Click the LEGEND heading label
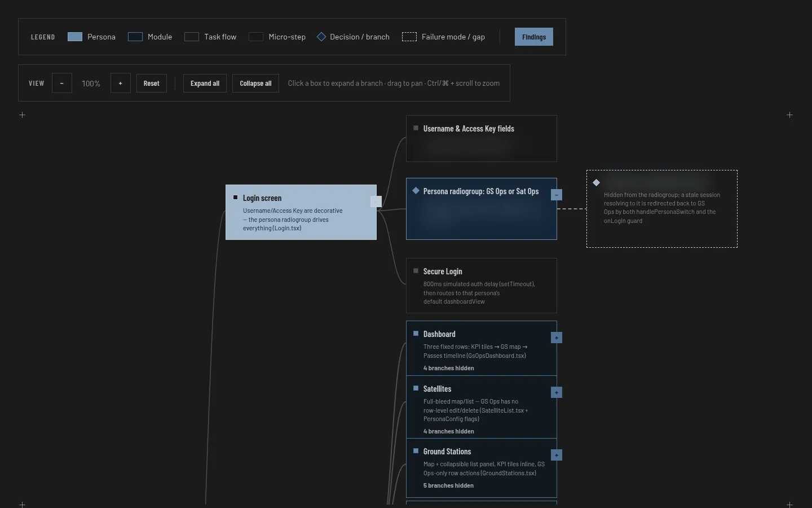 tap(43, 37)
